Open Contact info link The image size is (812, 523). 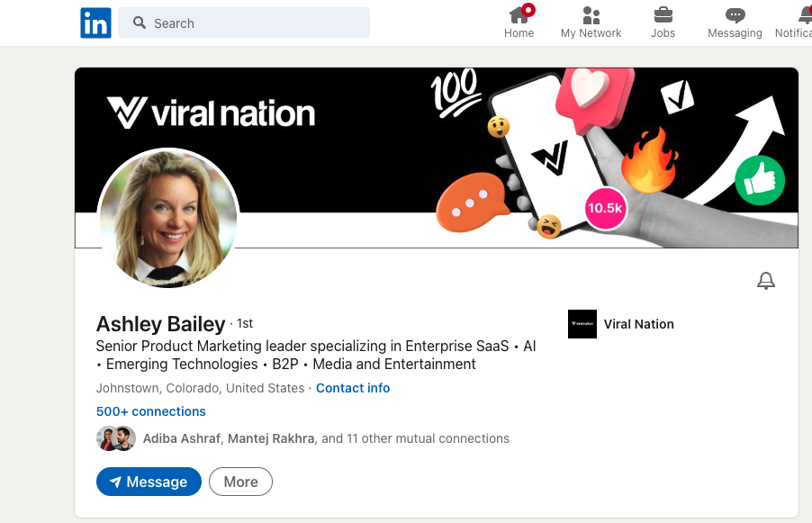(353, 388)
